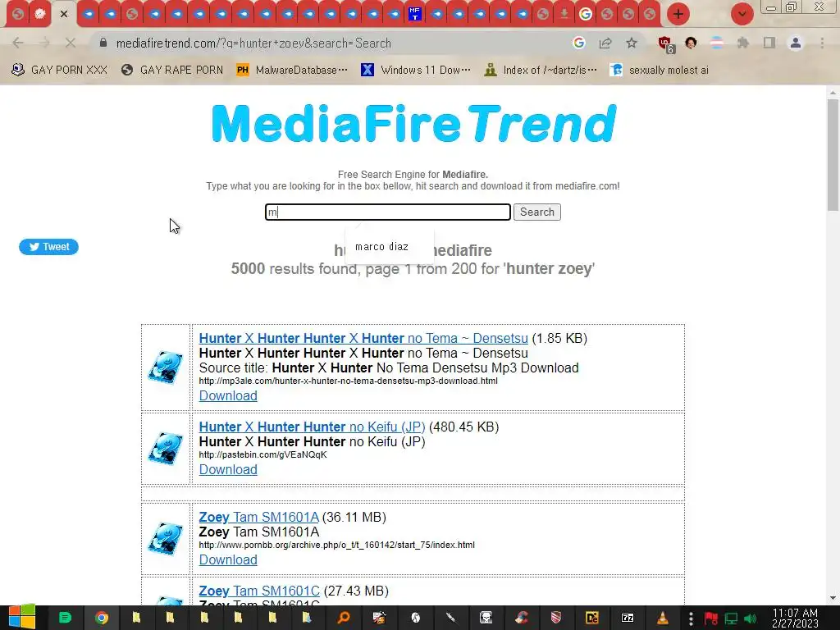Open the Index of /~dartz/is bookmark
This screenshot has width=840, height=630.
[541, 71]
